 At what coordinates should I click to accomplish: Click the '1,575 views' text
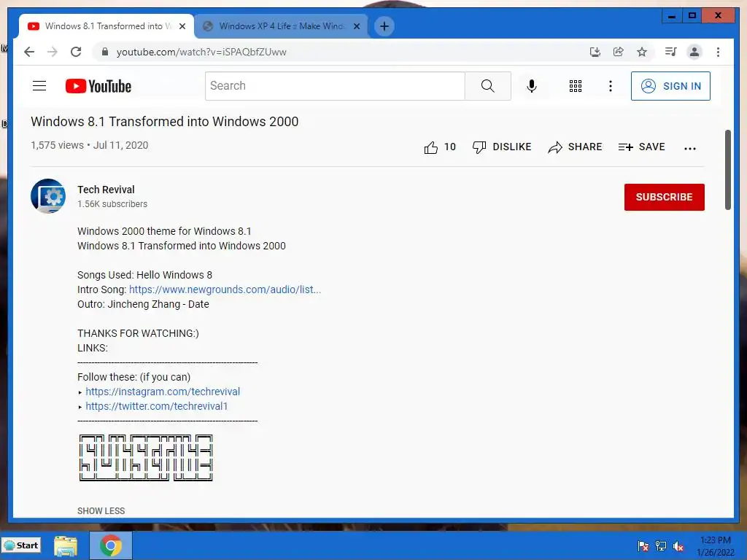pyautogui.click(x=57, y=145)
